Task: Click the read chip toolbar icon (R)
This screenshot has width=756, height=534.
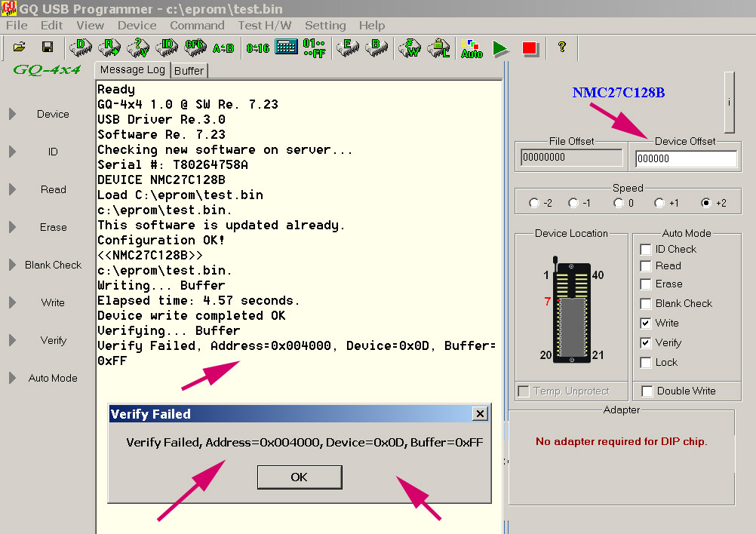Action: click(109, 47)
